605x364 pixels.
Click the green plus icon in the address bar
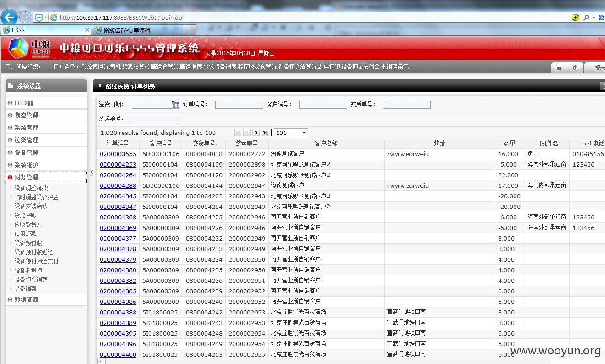point(576,17)
